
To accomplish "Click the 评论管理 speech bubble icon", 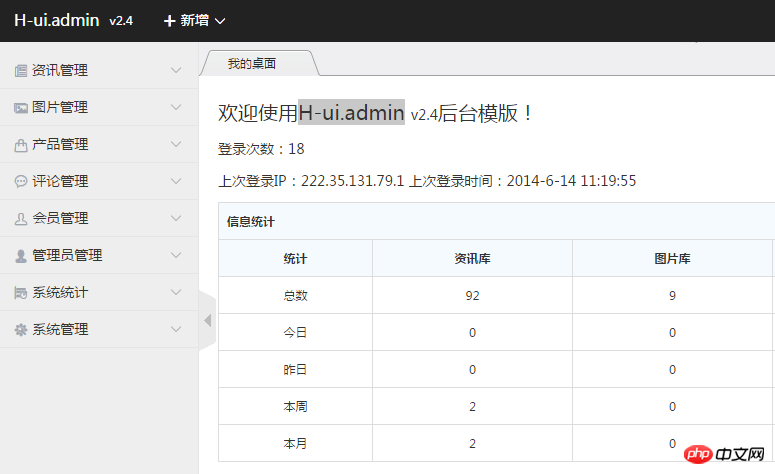I will tap(21, 181).
